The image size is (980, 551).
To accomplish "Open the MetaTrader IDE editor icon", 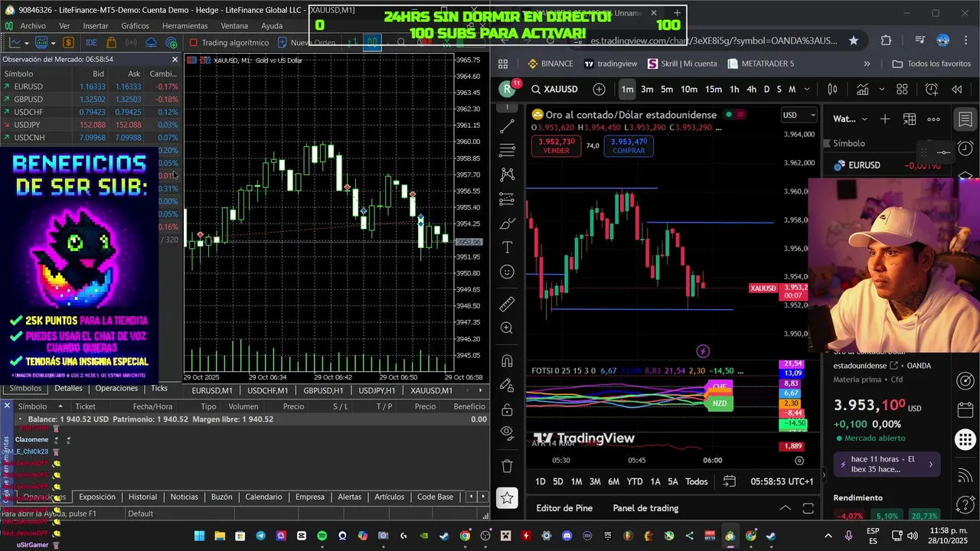I will pos(91,43).
